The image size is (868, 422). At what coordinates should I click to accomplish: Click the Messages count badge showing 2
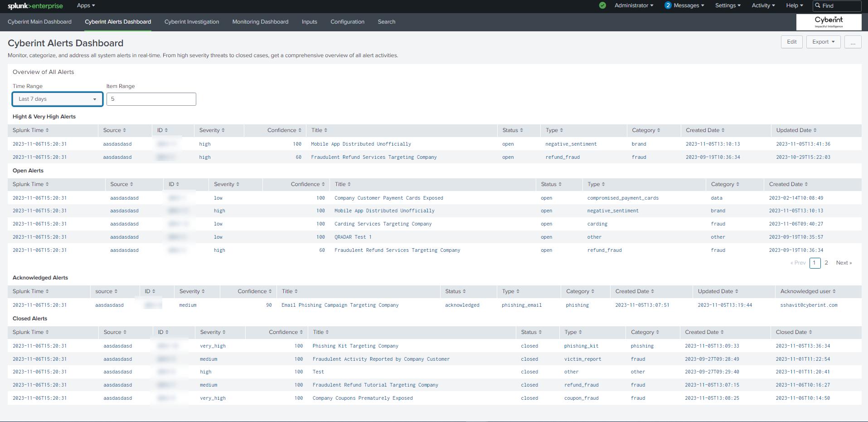tap(668, 5)
